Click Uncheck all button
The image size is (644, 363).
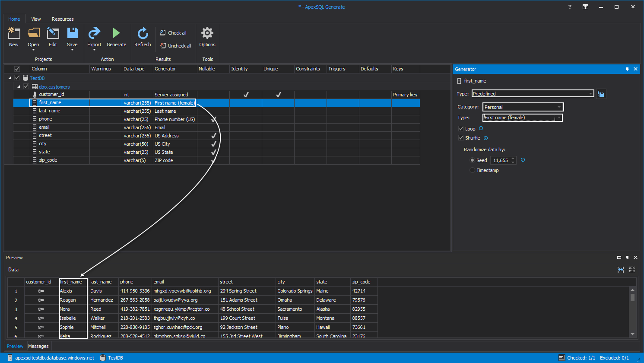175,46
